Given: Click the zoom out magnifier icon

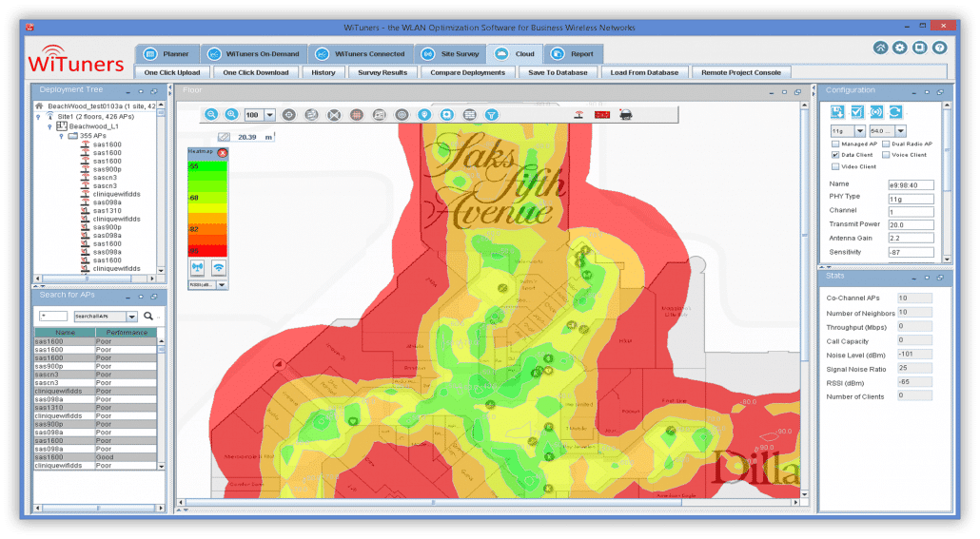Looking at the screenshot, I should (x=211, y=114).
